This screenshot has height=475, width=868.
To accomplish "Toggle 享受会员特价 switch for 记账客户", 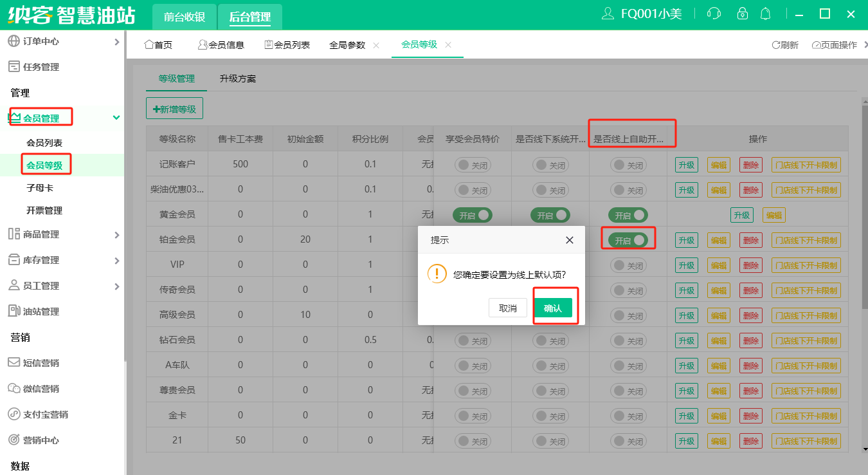I will (x=473, y=165).
